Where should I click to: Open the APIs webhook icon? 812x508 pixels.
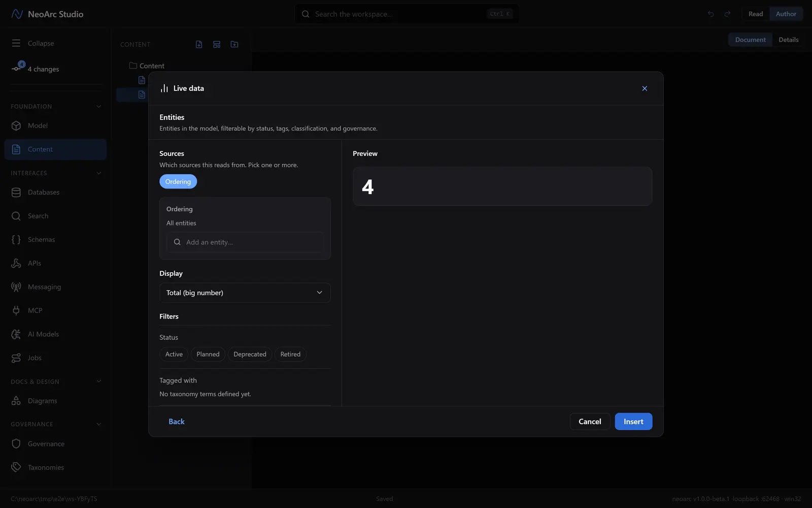(x=16, y=263)
